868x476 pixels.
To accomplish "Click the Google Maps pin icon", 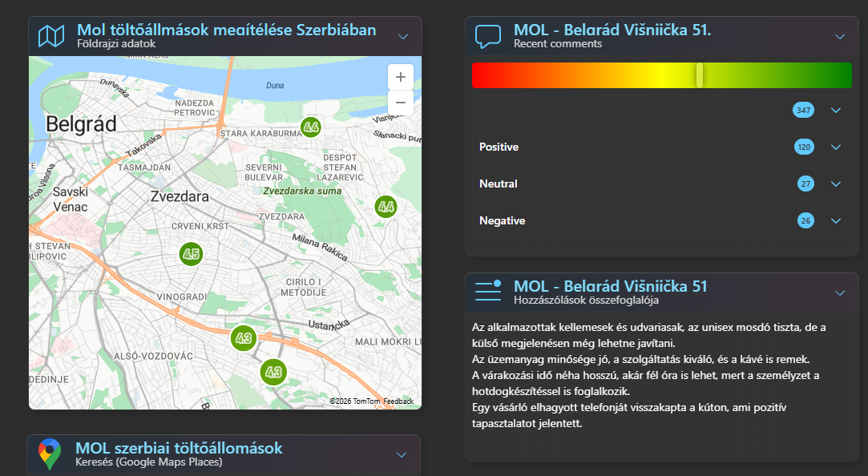I will (49, 454).
